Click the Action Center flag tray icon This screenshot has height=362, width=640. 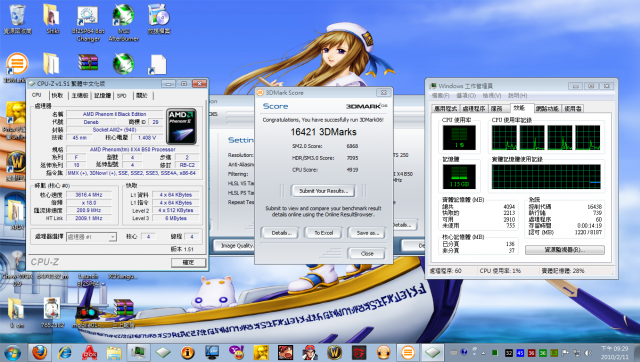(x=566, y=353)
